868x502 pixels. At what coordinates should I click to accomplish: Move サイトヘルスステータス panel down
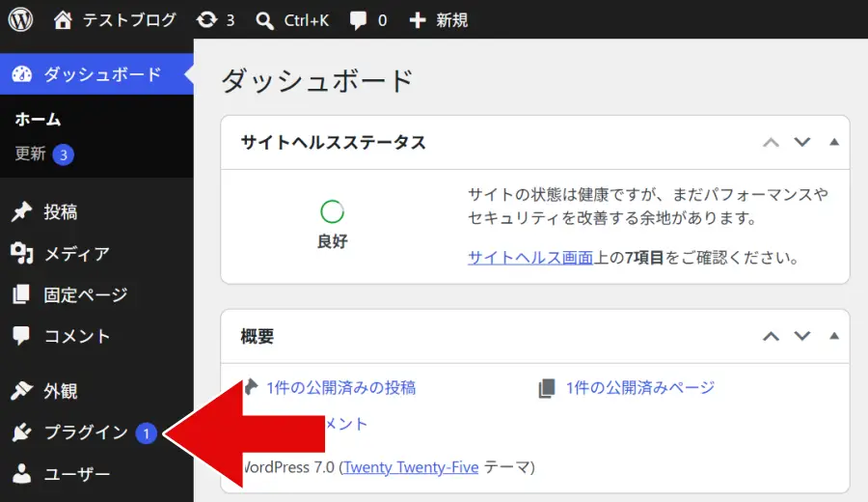[x=802, y=143]
